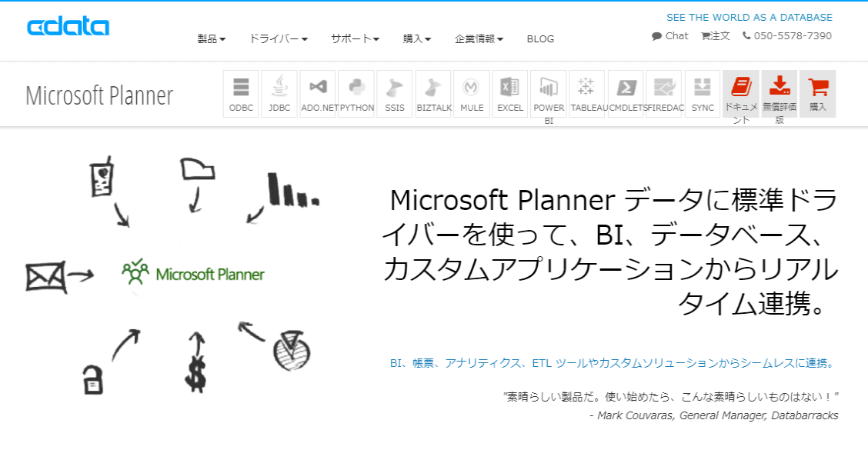The image size is (868, 460).
Task: Select the SSIS component icon
Action: [395, 94]
